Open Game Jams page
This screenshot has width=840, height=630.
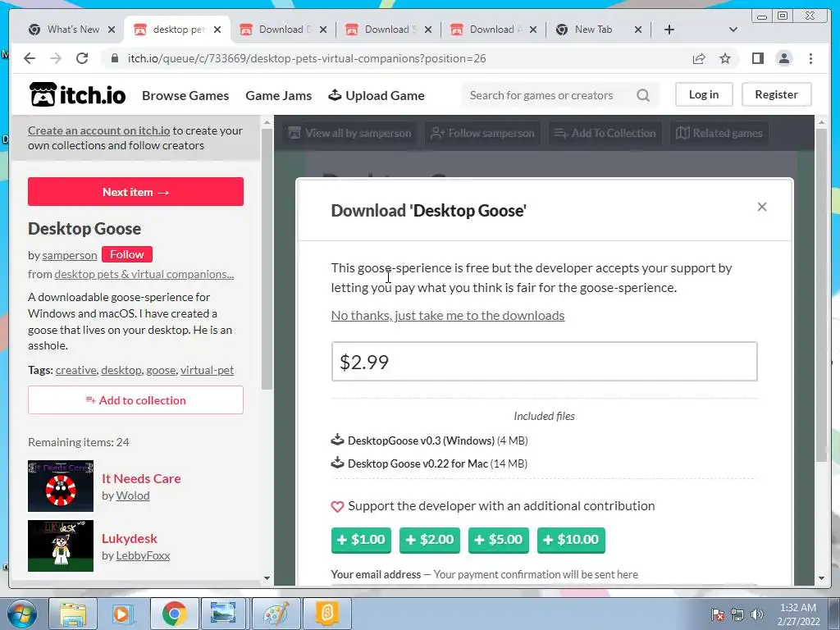coord(279,95)
